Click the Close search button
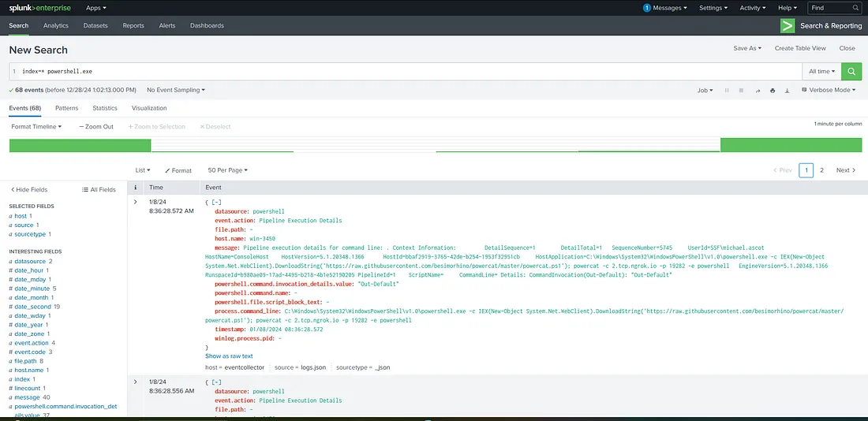Image resolution: width=868 pixels, height=421 pixels. click(847, 48)
